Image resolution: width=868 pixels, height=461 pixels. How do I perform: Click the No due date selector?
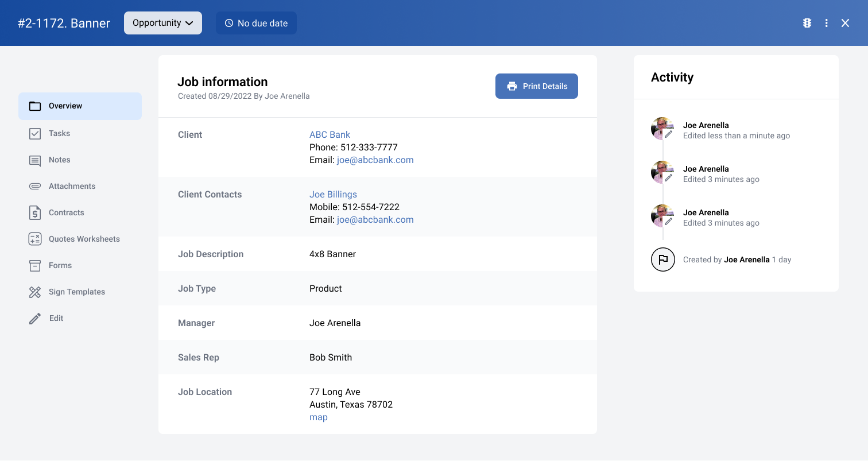(x=256, y=23)
